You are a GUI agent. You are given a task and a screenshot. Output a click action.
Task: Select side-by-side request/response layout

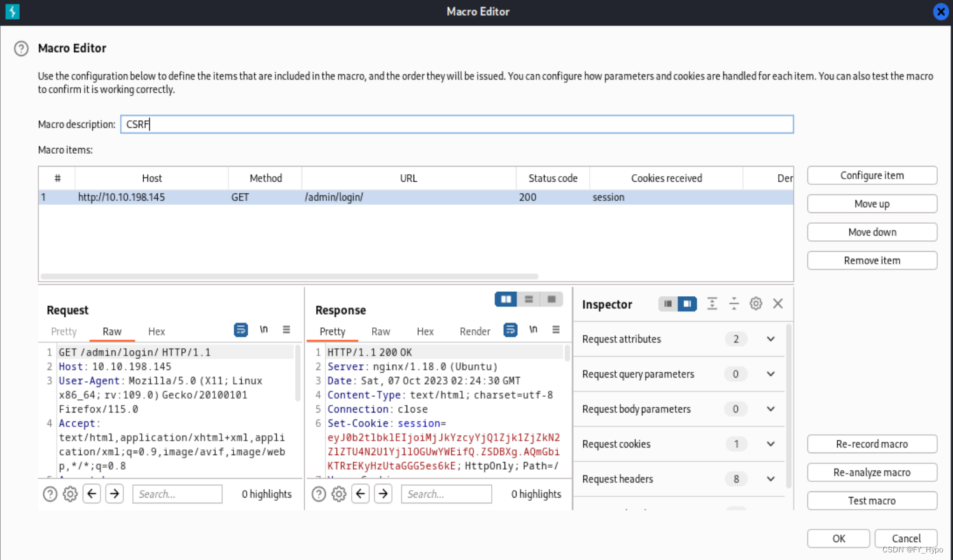506,299
